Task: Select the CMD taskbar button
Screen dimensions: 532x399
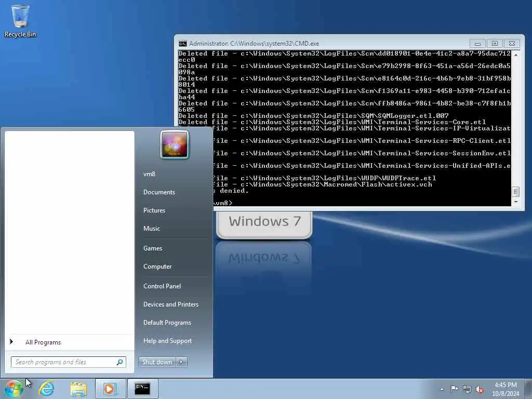Action: tap(142, 389)
